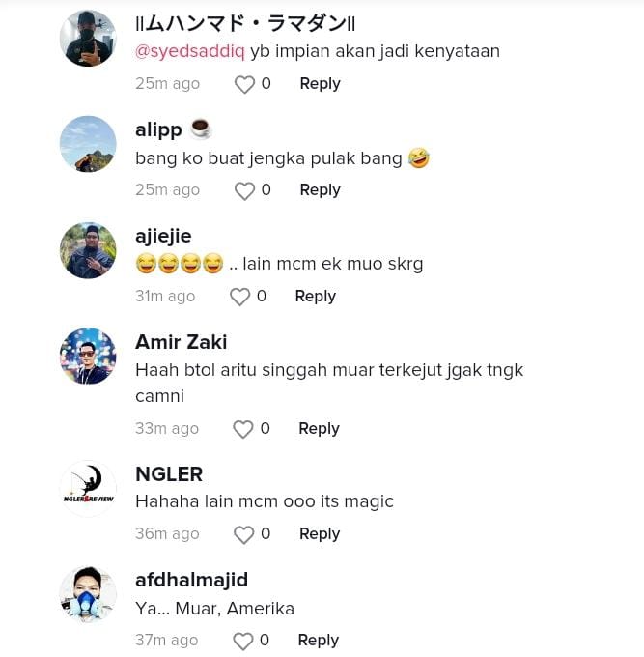This screenshot has width=644, height=657.
Task: View Amir Zaki's profile photo
Action: (88, 357)
